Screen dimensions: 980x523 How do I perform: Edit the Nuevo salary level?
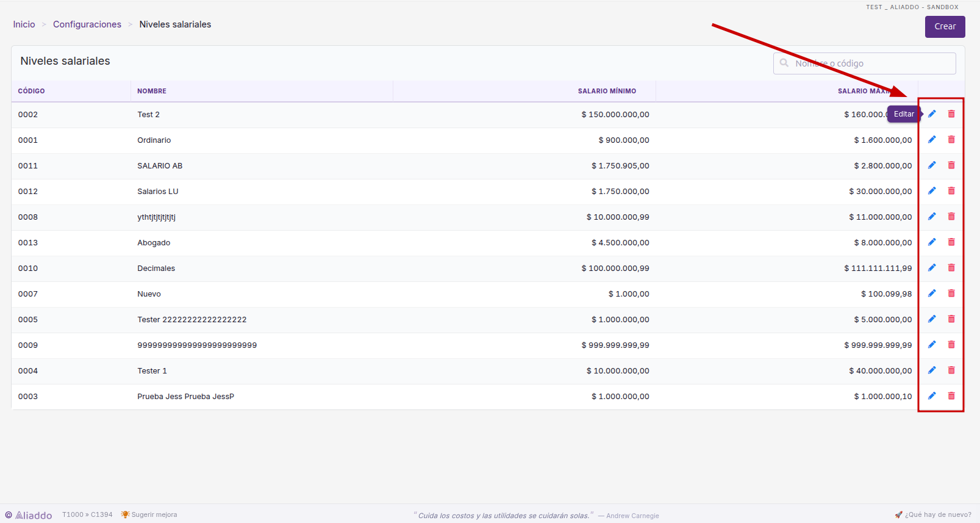pos(932,294)
